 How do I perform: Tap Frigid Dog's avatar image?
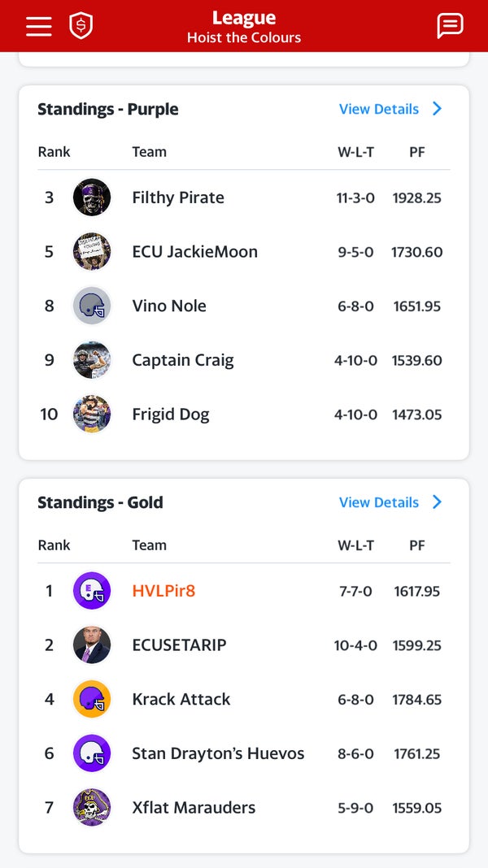coord(92,414)
